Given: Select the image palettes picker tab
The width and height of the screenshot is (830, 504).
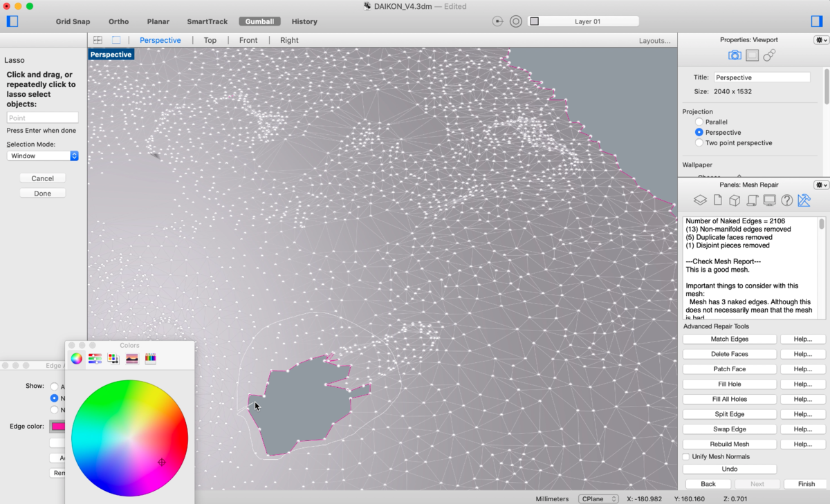Looking at the screenshot, I should pos(131,358).
